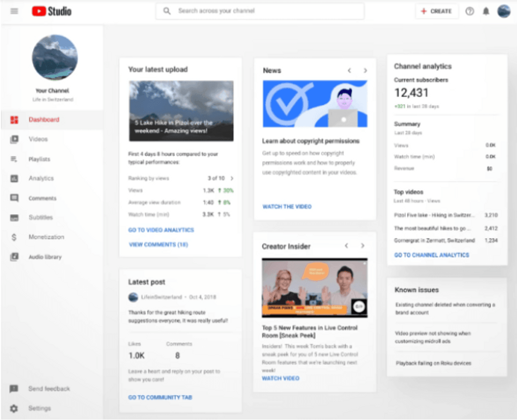
Task: Open the Videos section in sidebar
Action: click(38, 139)
